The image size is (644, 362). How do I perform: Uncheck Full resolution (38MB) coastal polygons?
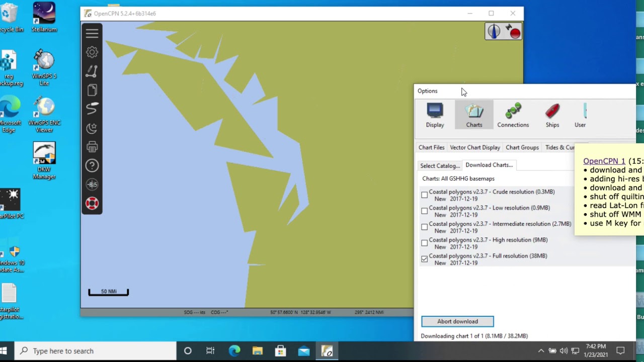click(425, 259)
